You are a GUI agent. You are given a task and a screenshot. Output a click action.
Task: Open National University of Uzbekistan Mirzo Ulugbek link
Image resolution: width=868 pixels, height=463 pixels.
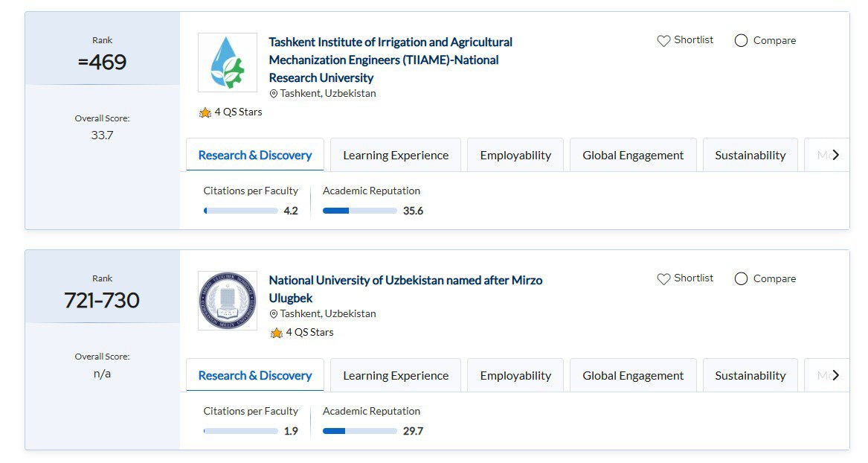coord(405,281)
